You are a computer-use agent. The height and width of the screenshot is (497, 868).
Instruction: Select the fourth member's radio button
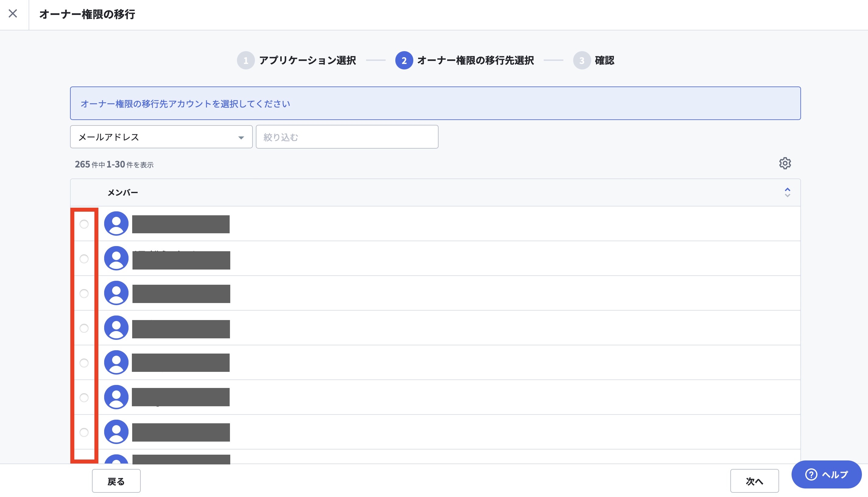84,328
